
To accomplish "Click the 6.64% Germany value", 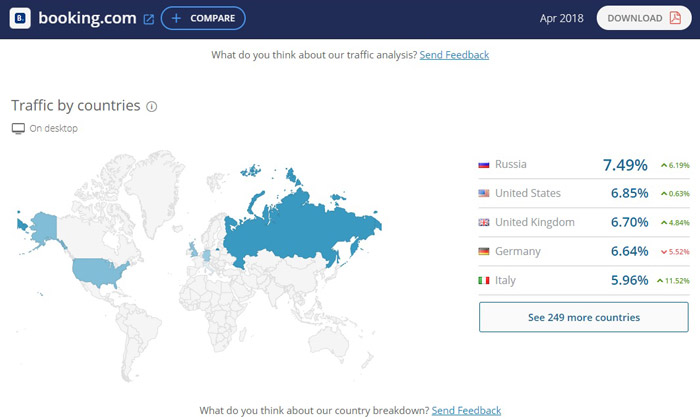I will coord(629,251).
